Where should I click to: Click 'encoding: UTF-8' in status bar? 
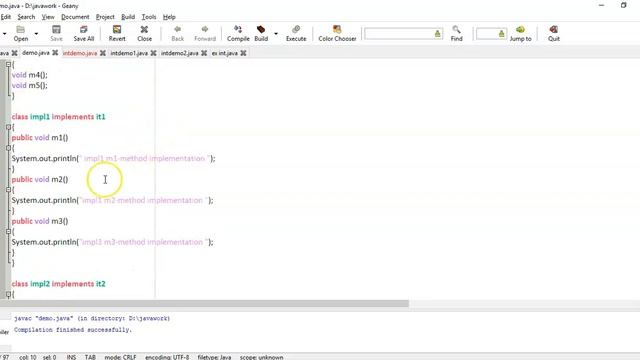(167, 357)
